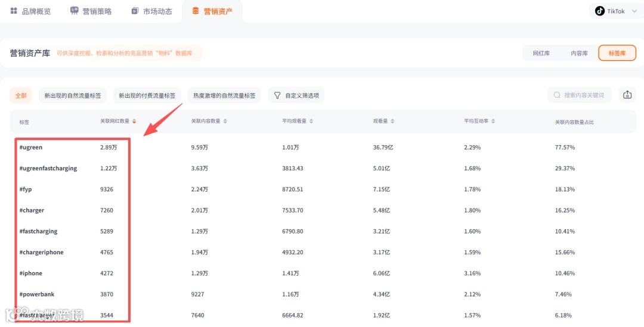644x327 pixels.
Task: Sort by 观看量 column arrows
Action: coord(392,122)
